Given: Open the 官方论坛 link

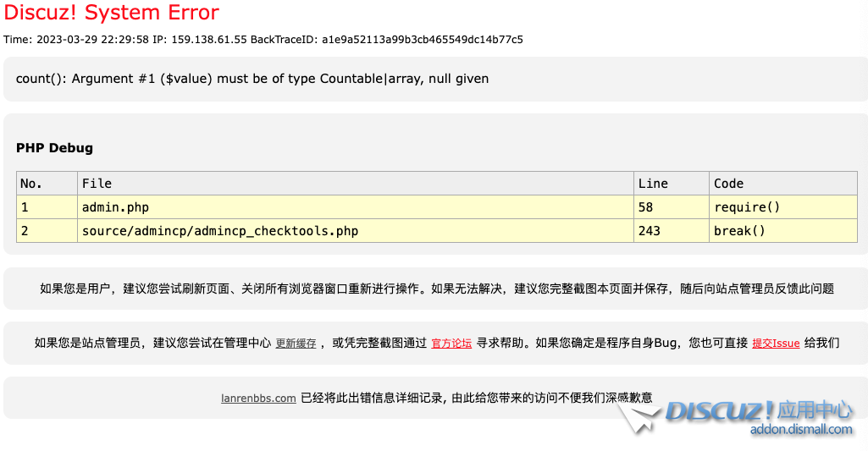Looking at the screenshot, I should 451,344.
